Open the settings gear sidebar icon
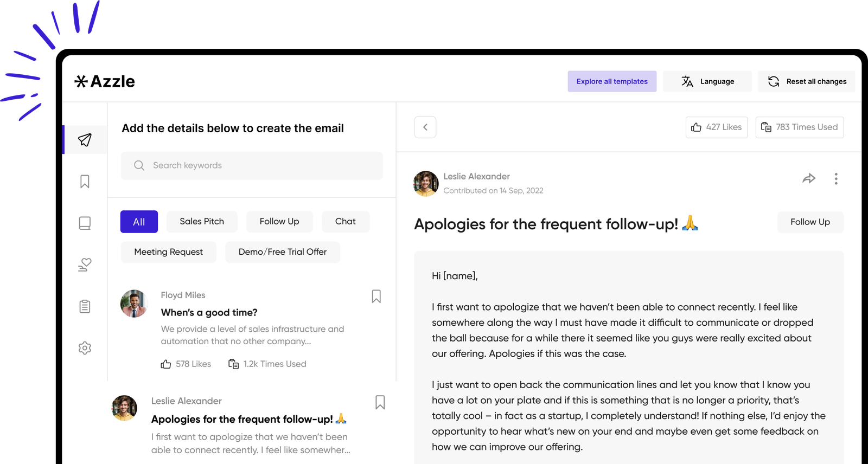This screenshot has width=868, height=464. (x=85, y=348)
